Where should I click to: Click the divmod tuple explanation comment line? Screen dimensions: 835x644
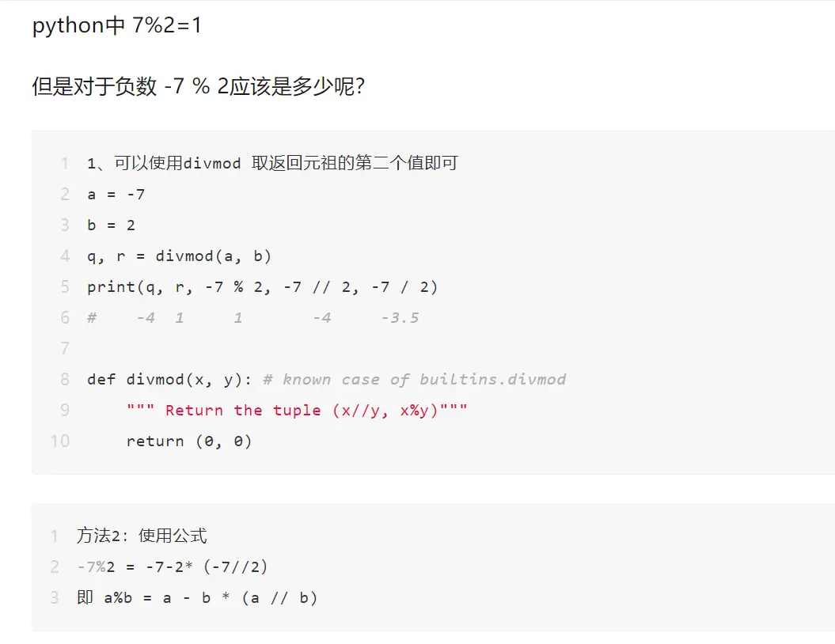(x=272, y=164)
